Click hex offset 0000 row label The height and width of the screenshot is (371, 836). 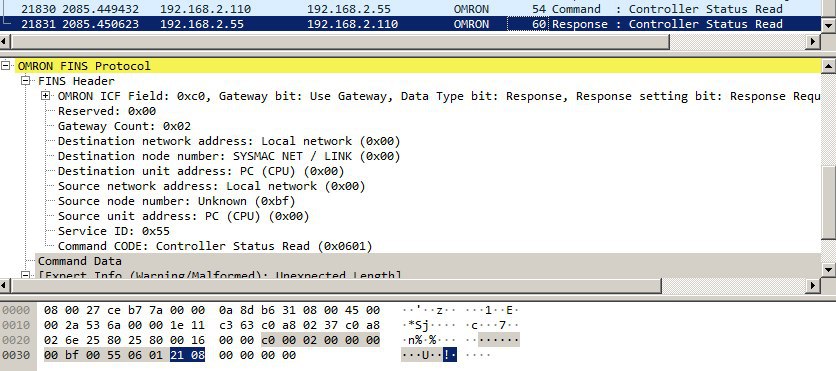(x=17, y=310)
